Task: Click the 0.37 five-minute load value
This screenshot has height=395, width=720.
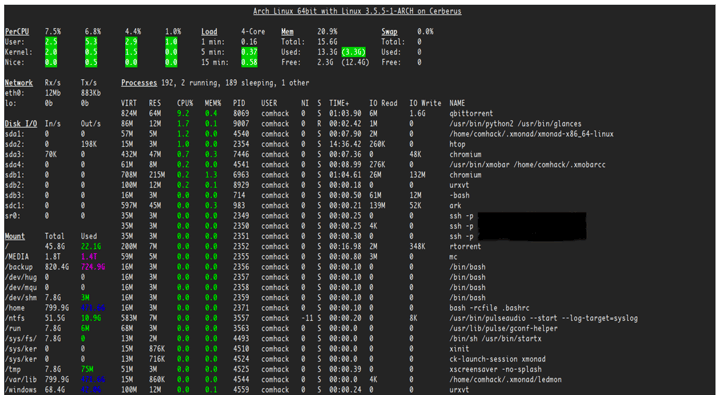Action: [249, 52]
